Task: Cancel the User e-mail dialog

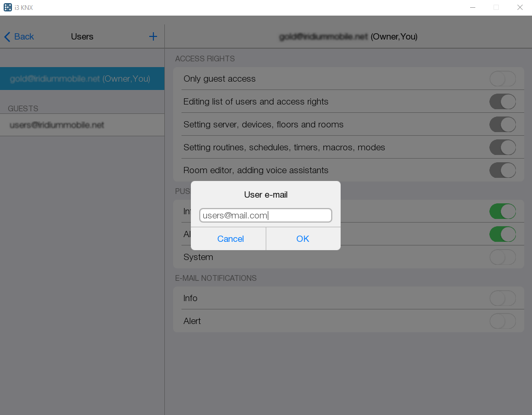Action: pos(230,239)
